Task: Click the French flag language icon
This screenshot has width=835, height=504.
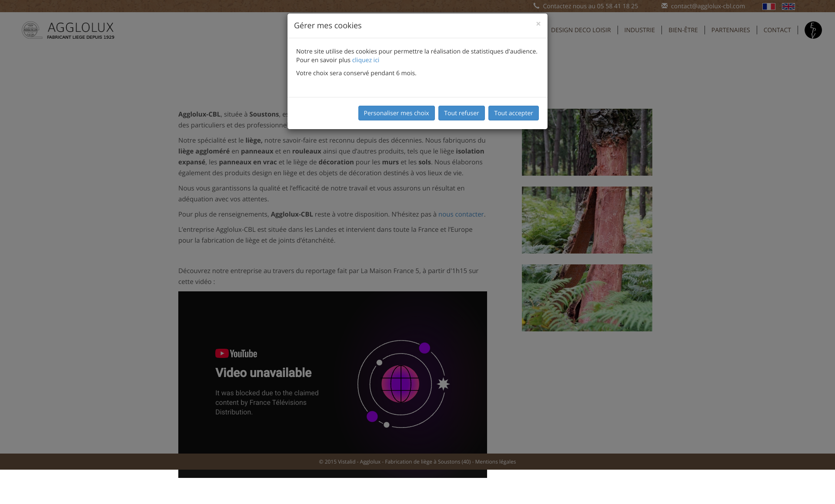Action: click(768, 7)
